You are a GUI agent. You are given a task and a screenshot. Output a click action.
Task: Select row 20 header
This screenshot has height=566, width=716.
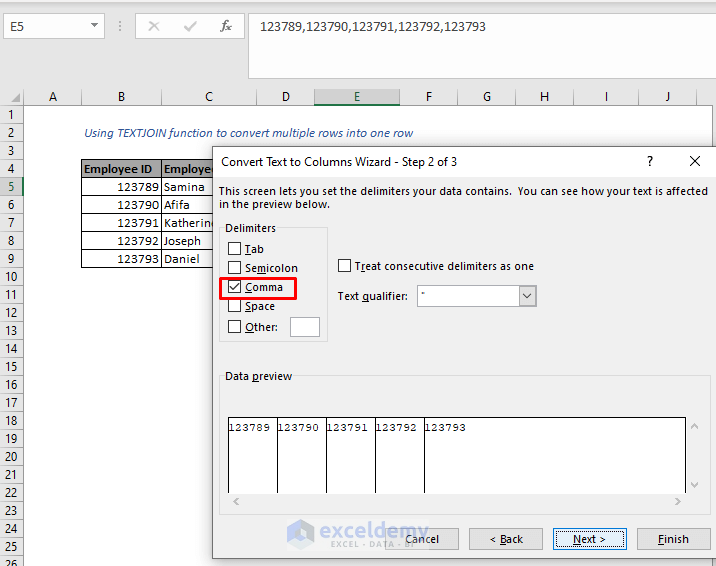(11, 456)
